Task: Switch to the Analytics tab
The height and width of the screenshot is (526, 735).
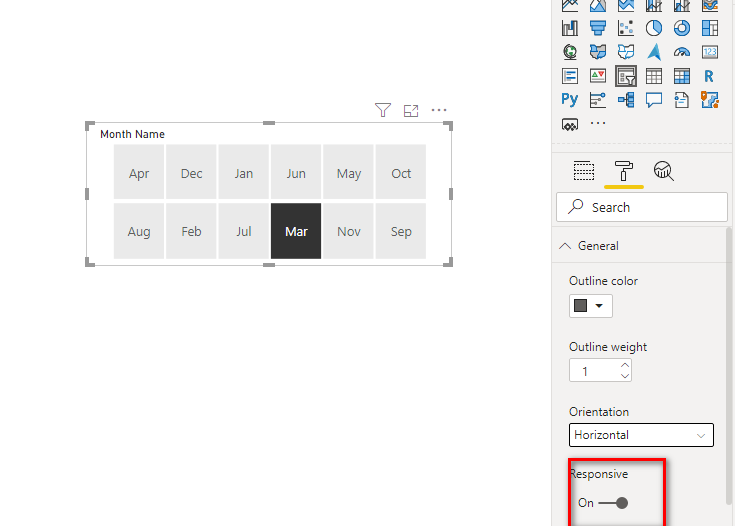Action: click(664, 171)
